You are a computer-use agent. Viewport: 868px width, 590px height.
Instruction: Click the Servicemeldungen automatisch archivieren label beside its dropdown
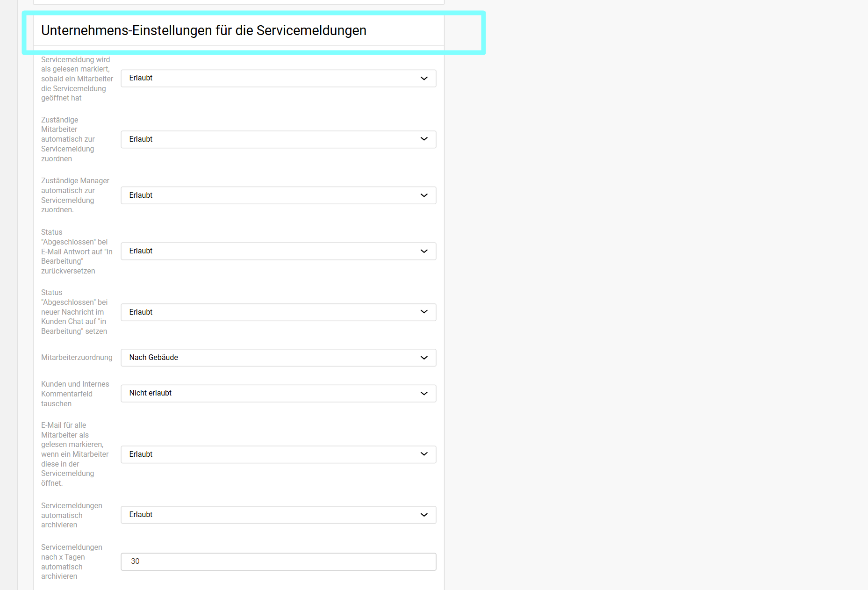[x=72, y=515]
